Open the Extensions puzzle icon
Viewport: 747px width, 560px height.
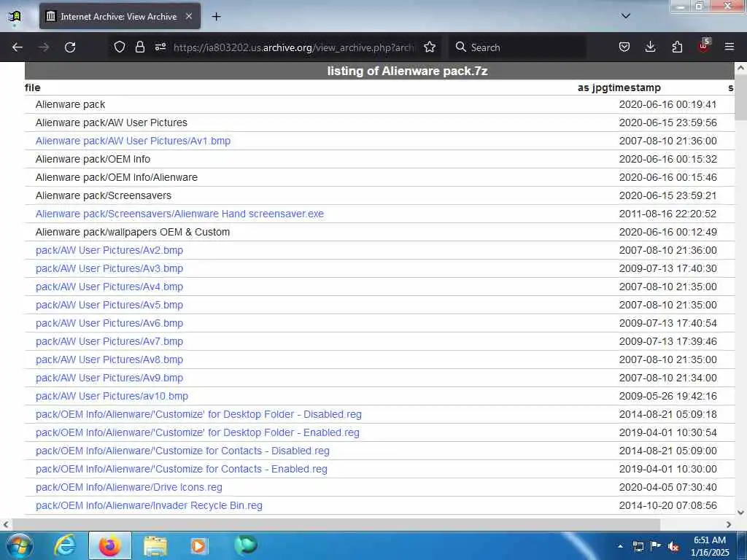677,47
